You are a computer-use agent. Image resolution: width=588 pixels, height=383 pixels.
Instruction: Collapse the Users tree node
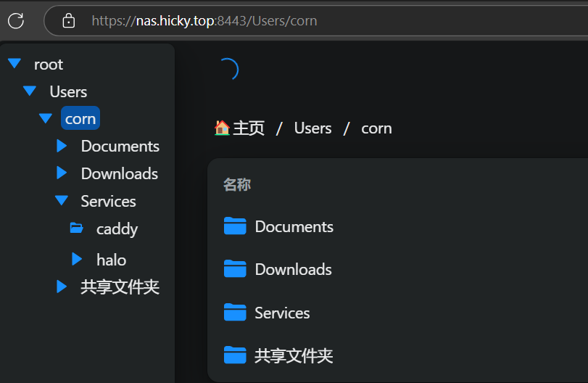[x=30, y=91]
